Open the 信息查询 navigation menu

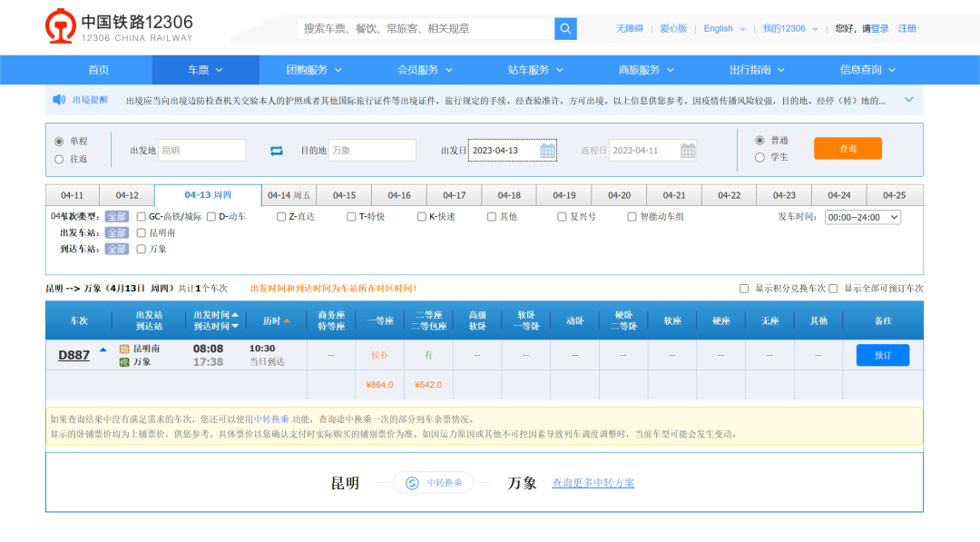[867, 70]
